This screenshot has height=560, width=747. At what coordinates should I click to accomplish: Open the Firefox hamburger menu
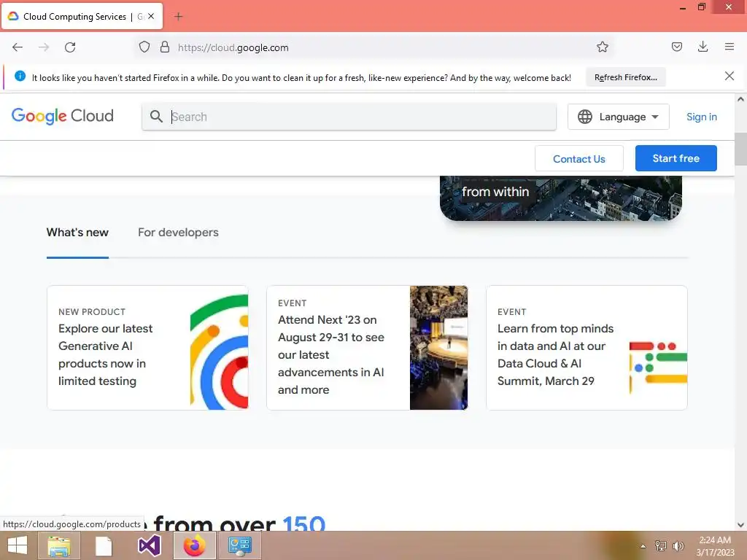pos(729,47)
